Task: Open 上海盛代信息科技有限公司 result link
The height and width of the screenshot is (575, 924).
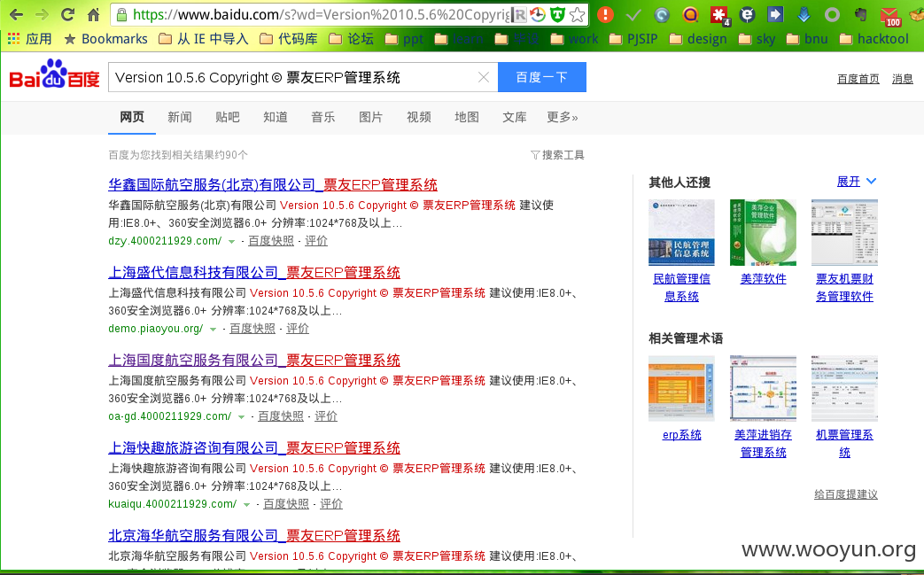Action: (x=254, y=273)
